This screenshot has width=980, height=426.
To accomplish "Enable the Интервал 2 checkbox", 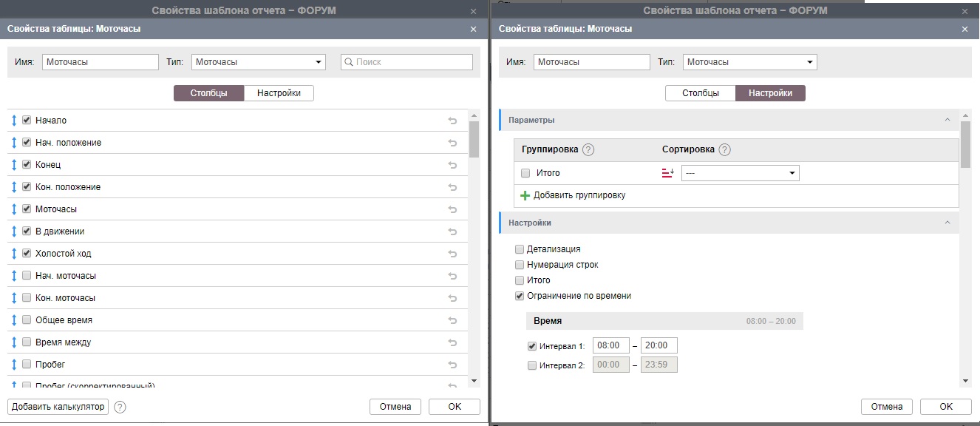I will [x=532, y=365].
